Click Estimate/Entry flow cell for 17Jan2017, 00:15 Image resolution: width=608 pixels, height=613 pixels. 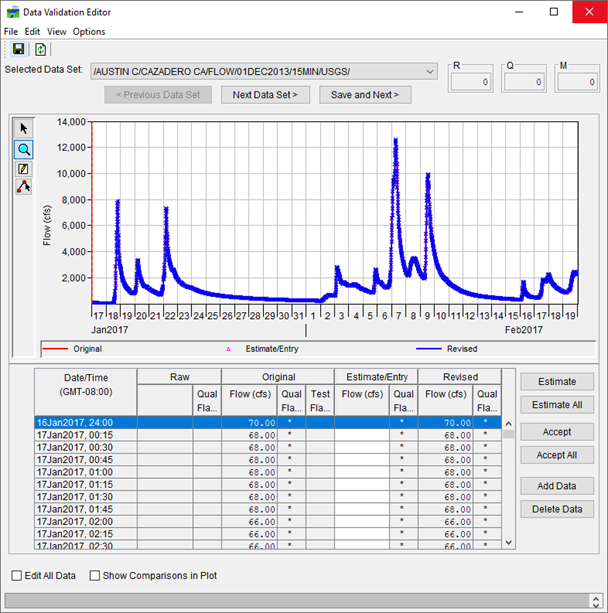click(x=362, y=435)
